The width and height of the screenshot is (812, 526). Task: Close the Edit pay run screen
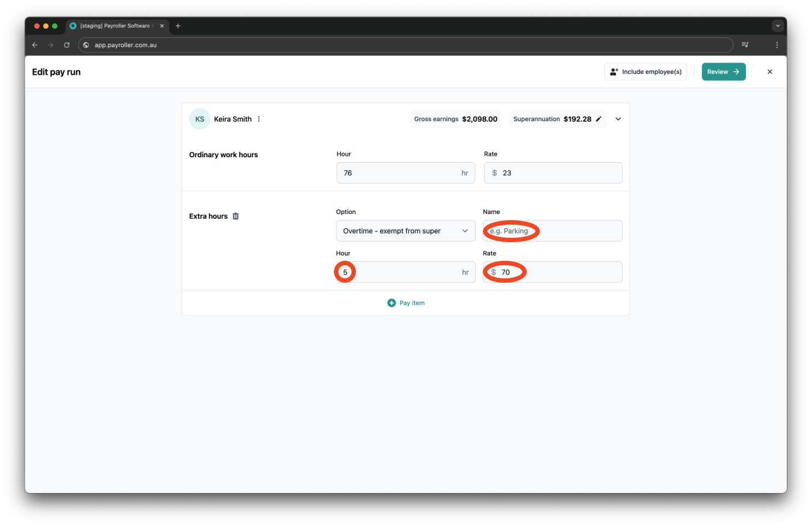click(x=769, y=72)
